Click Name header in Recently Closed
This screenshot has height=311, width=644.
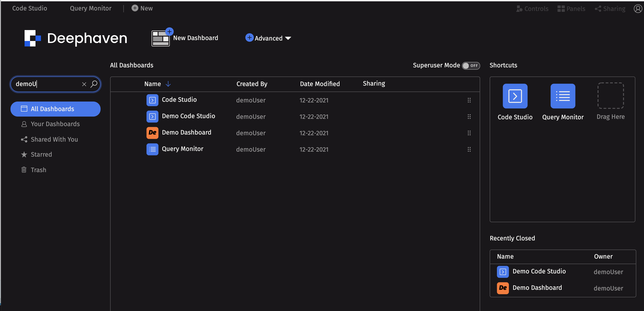tap(505, 256)
